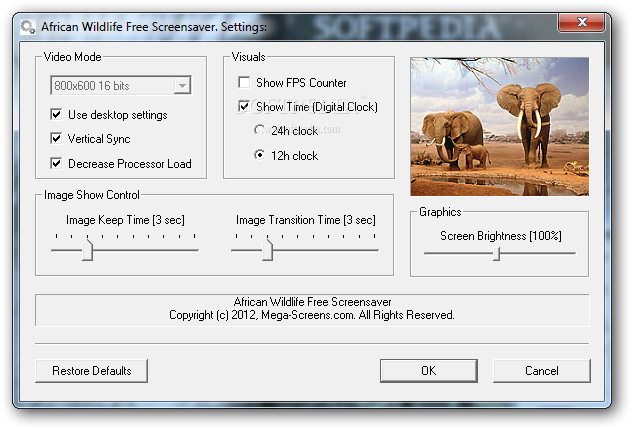Image resolution: width=632 pixels, height=429 pixels.
Task: Click the Cancel button
Action: point(542,371)
